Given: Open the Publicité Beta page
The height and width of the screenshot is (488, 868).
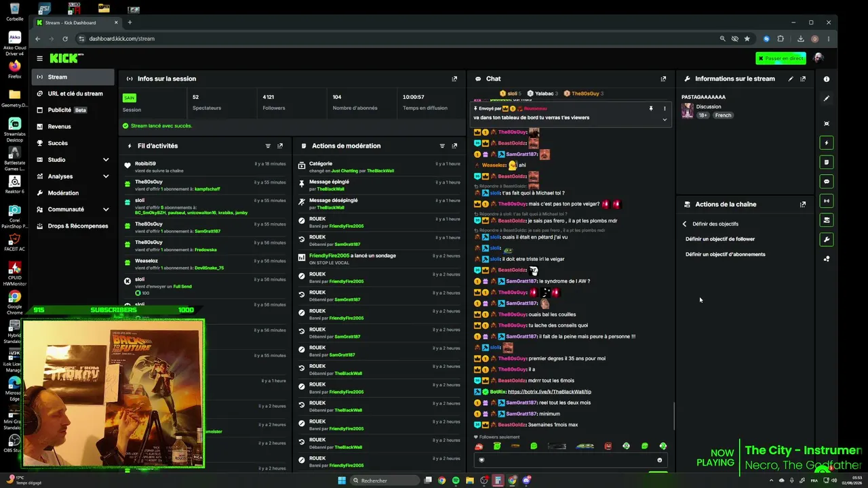Looking at the screenshot, I should (73, 110).
